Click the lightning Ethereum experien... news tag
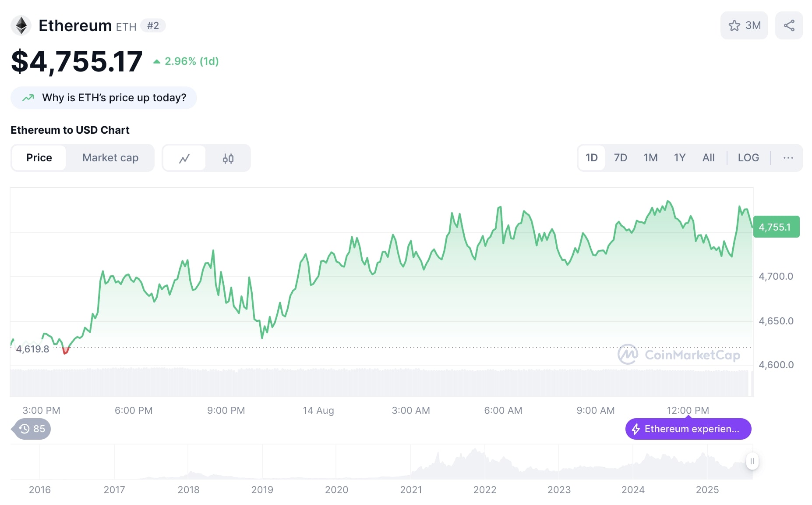The width and height of the screenshot is (812, 505). click(x=688, y=429)
